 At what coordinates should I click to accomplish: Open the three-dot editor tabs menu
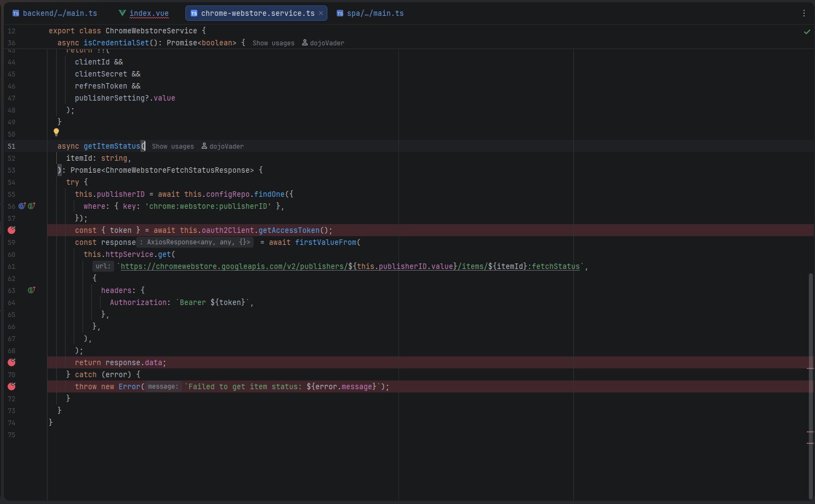click(804, 13)
